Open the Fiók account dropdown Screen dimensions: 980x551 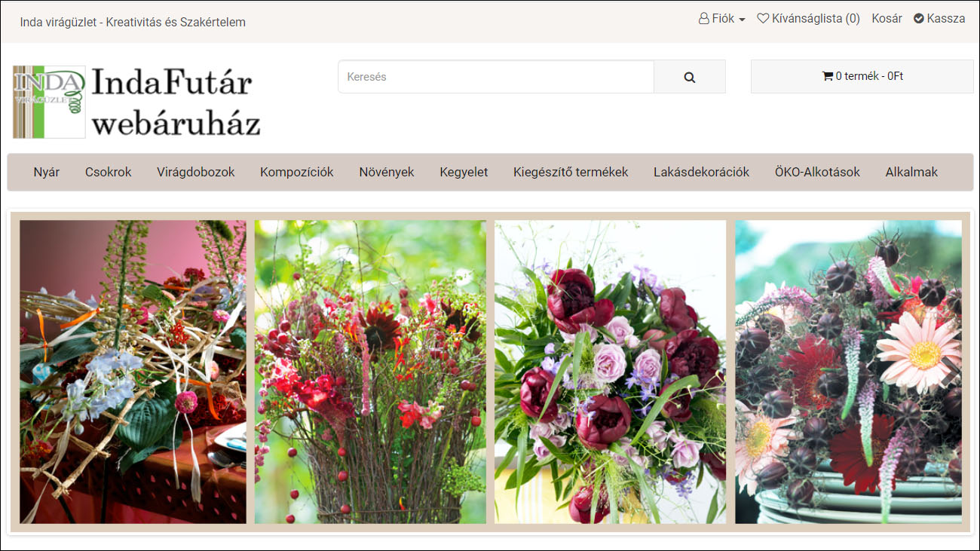coord(721,19)
